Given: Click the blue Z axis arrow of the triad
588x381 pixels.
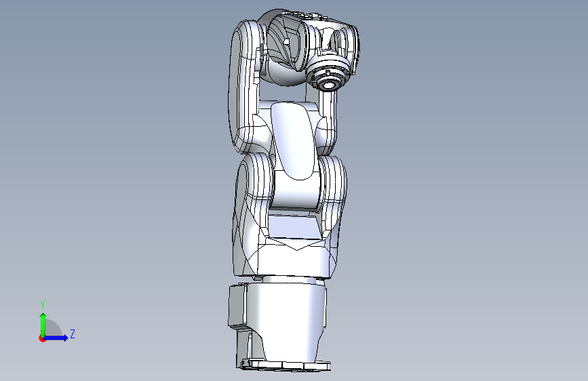Looking at the screenshot, I should coord(56,338).
